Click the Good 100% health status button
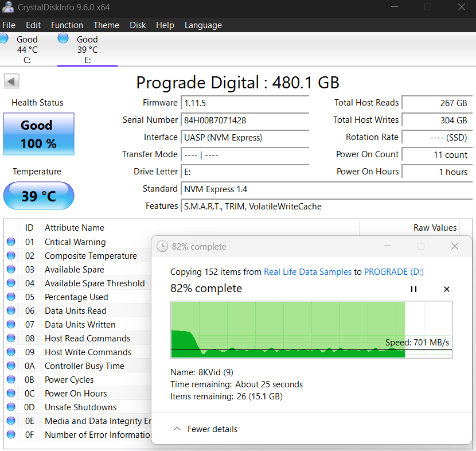The width and height of the screenshot is (476, 451). point(38,134)
